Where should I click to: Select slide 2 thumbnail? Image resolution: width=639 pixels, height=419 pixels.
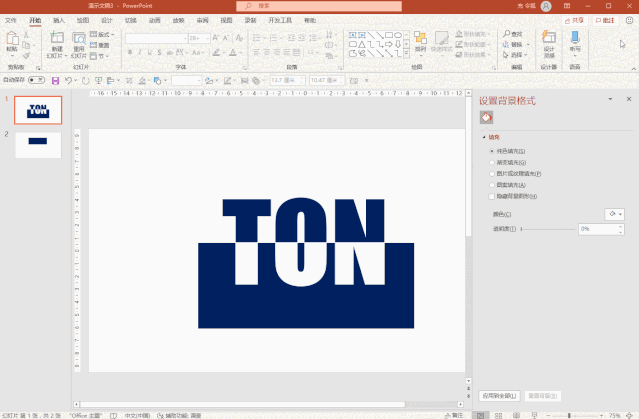pyautogui.click(x=38, y=145)
